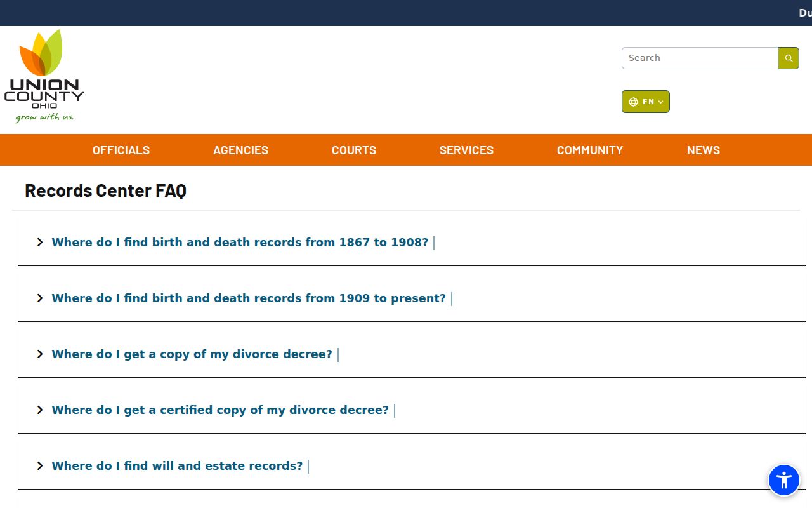Viewport: 812px width, 508px height.
Task: Expand chevron for 1867 to 1908 records question
Action: tap(40, 243)
